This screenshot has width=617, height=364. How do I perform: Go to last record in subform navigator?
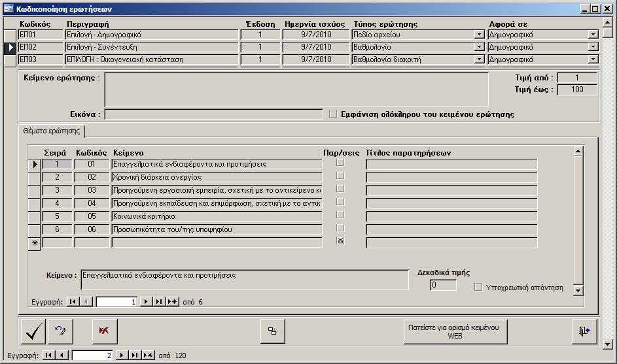[158, 301]
